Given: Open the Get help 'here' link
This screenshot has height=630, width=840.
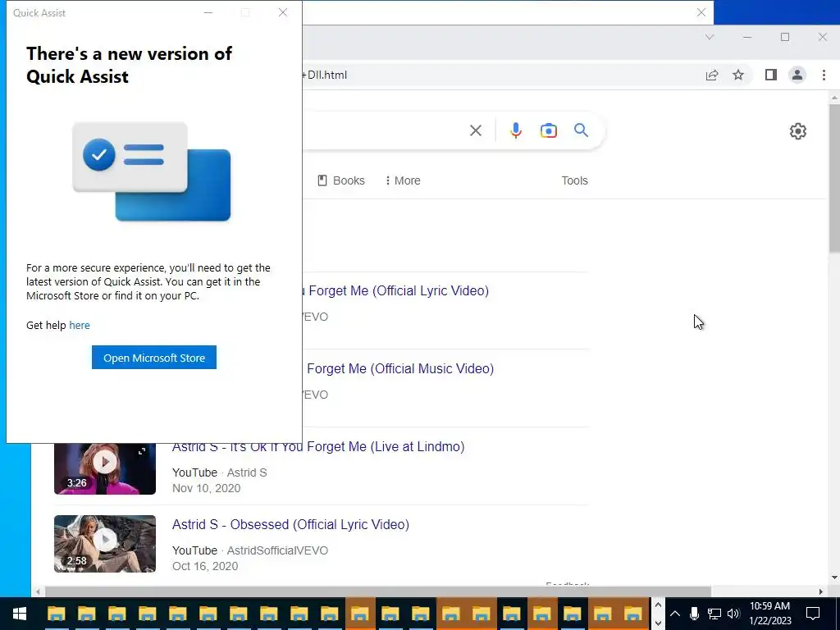Looking at the screenshot, I should (x=80, y=325).
